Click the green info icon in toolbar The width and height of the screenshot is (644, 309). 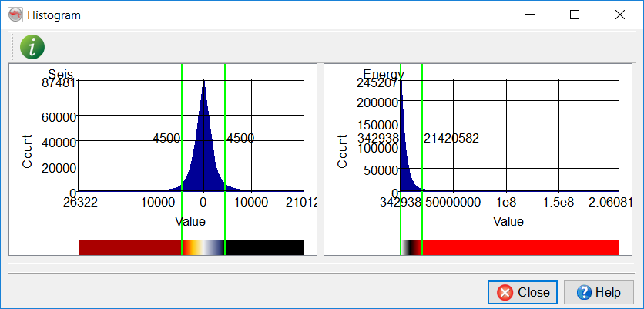point(32,47)
